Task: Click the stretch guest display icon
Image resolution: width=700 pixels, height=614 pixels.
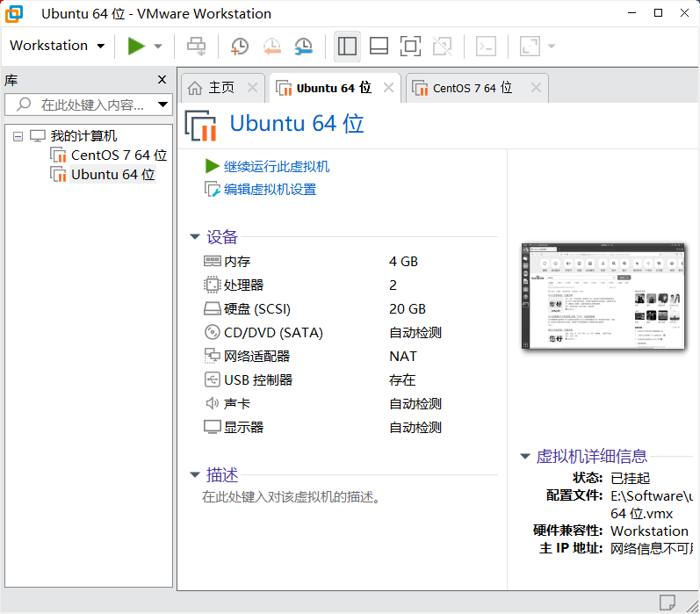Action: click(530, 46)
